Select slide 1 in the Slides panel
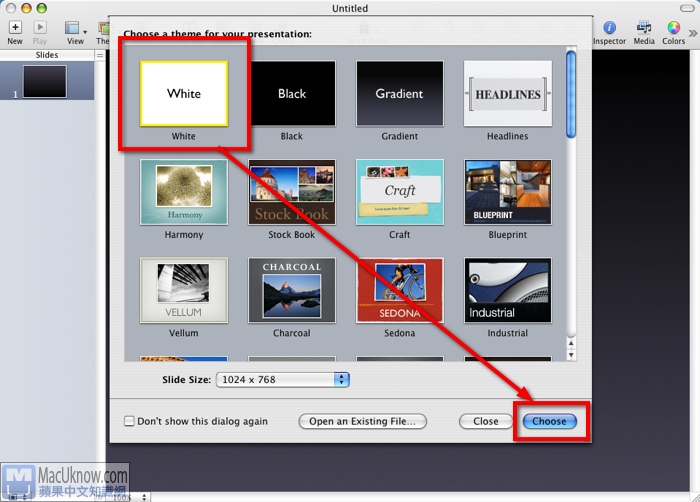This screenshot has width=700, height=502. tap(45, 81)
